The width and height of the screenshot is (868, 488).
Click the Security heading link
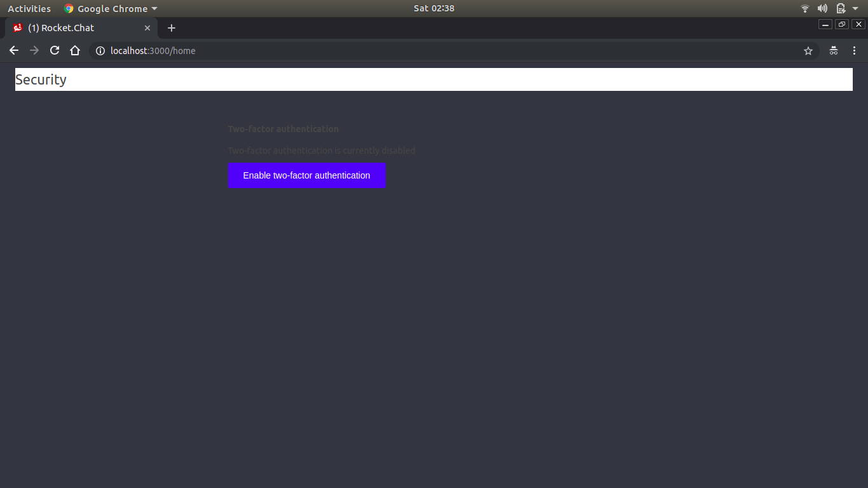coord(41,79)
